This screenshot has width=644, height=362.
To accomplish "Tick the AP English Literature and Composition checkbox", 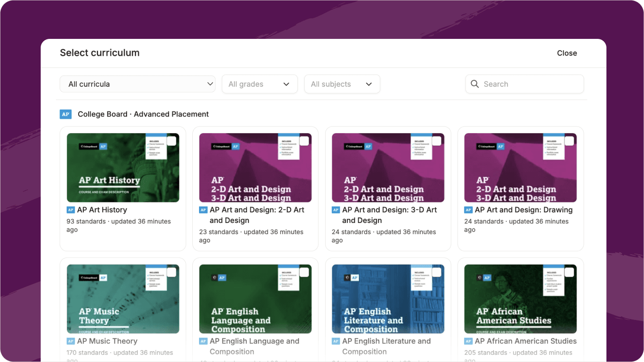I will click(437, 272).
